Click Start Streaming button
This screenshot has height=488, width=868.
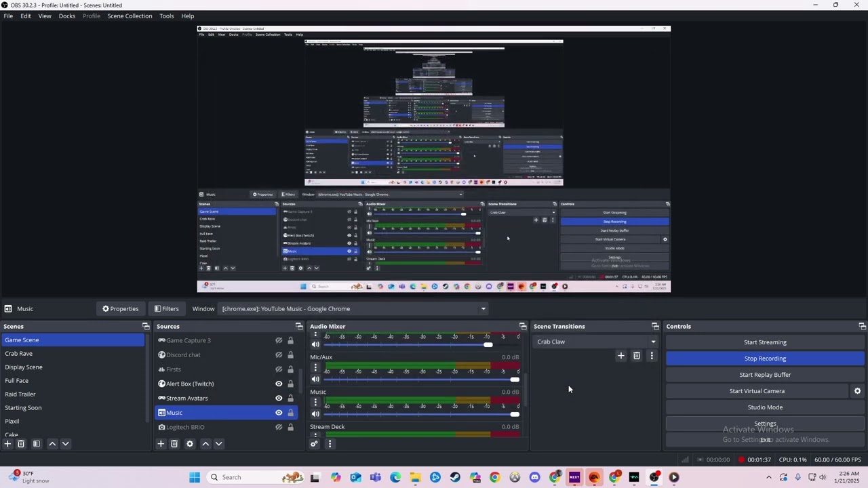(765, 342)
